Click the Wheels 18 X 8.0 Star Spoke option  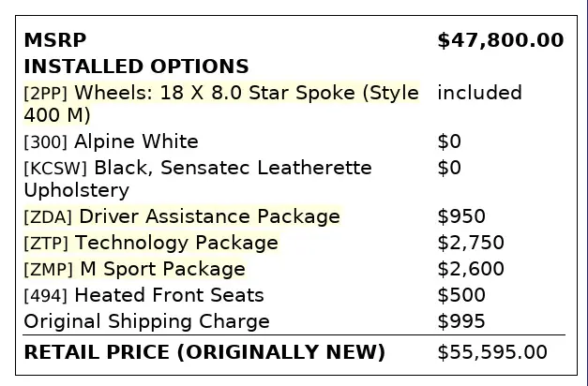220,94
